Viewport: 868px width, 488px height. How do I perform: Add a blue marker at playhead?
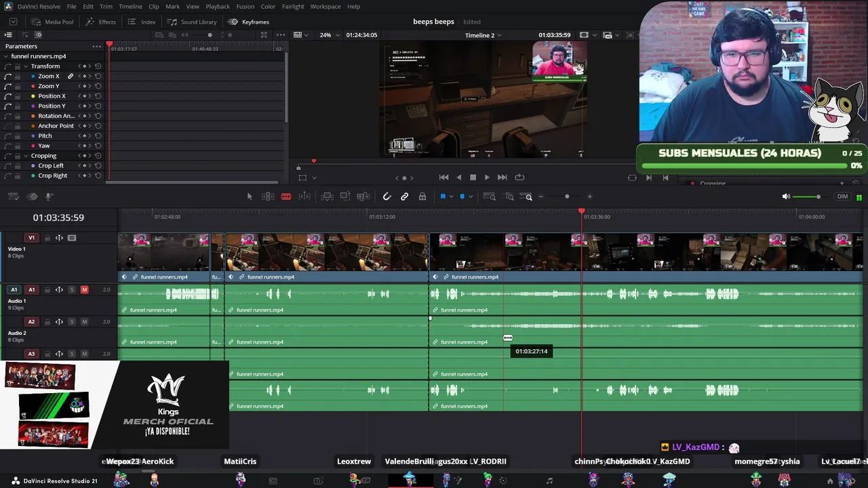(x=462, y=197)
